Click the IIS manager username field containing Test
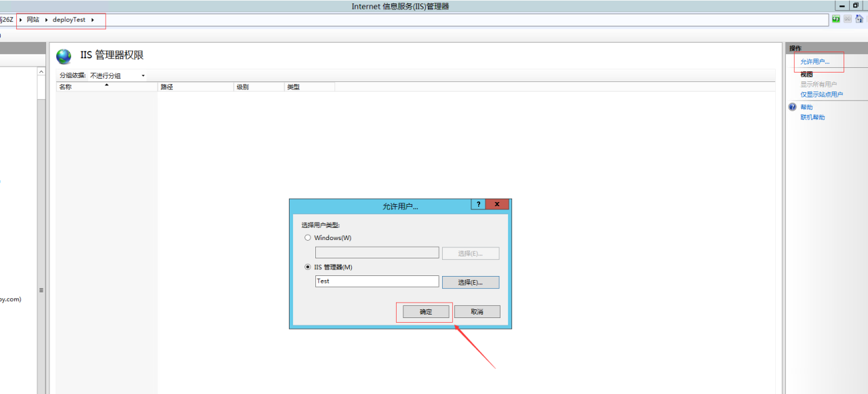Screen dimensions: 868x394 tap(377, 281)
